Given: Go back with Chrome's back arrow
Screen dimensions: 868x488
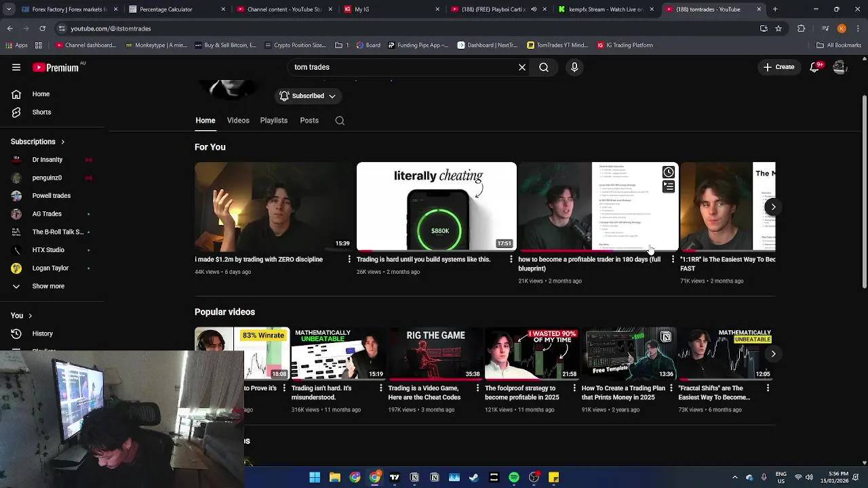Looking at the screenshot, I should 9,28.
